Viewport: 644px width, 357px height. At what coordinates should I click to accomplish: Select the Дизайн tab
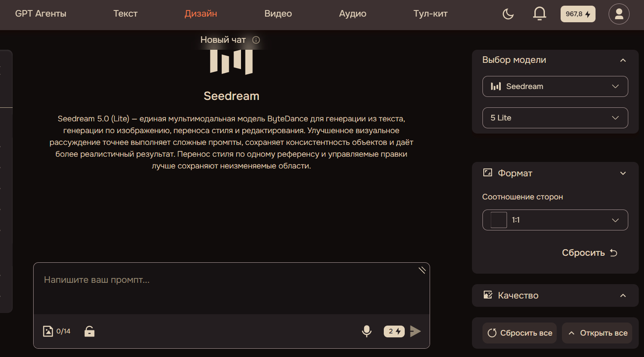pos(201,14)
